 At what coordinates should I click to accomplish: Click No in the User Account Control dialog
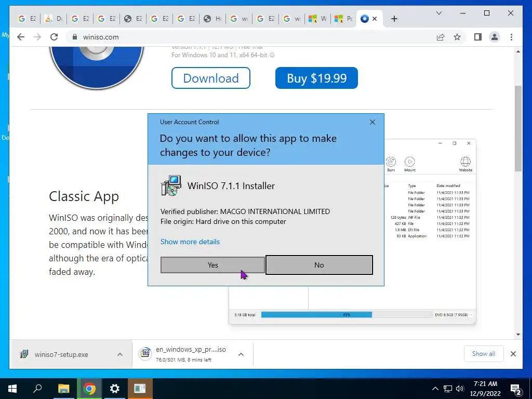[x=319, y=265]
